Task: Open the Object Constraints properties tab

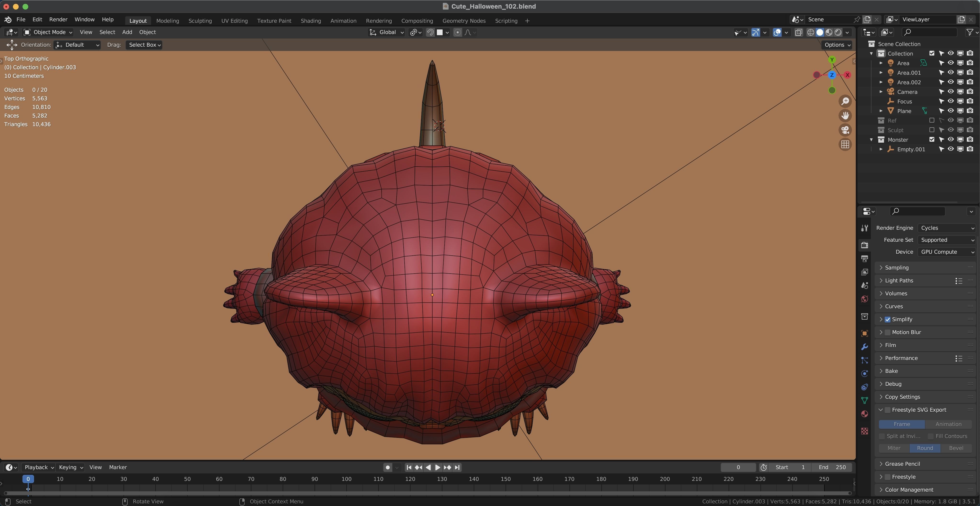Action: (x=864, y=387)
